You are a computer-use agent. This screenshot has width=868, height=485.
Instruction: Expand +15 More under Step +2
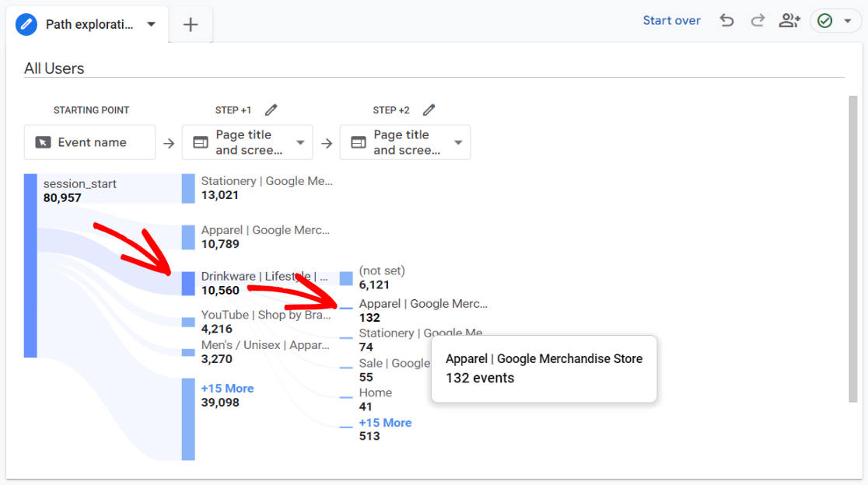point(385,423)
